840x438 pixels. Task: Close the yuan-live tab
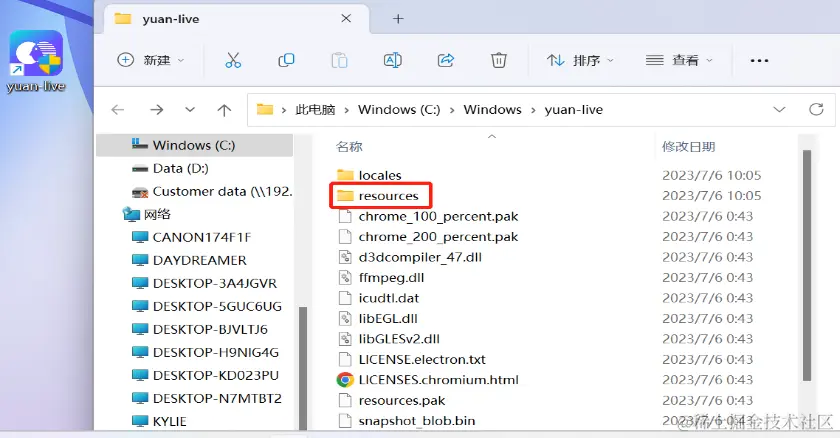(x=346, y=19)
